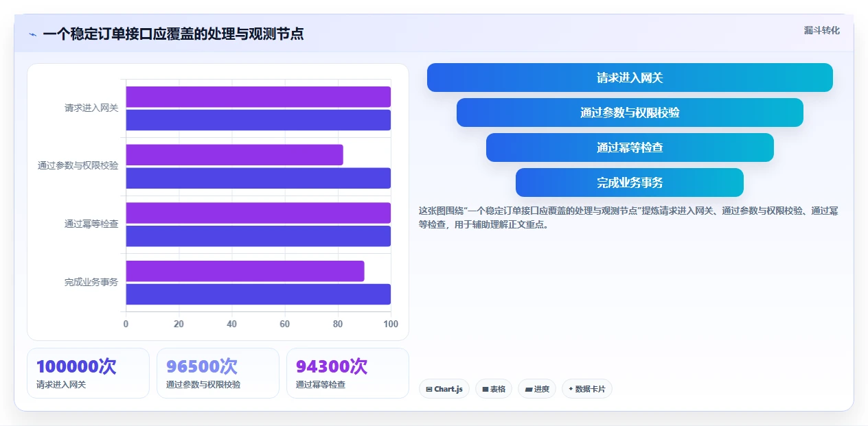
Task: Click the blue bar for 通过幂等检查
Action: (258, 236)
